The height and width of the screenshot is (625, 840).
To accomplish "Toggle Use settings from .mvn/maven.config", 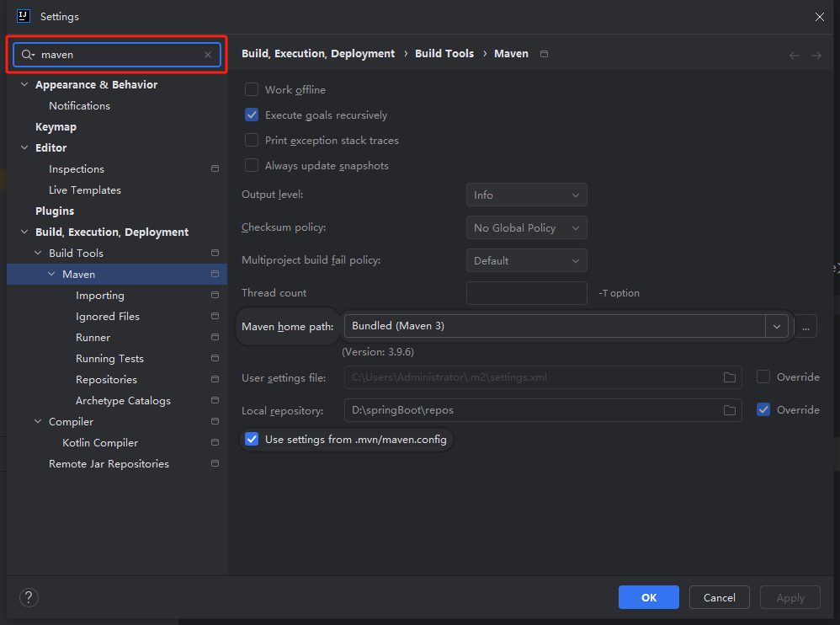I will 252,439.
